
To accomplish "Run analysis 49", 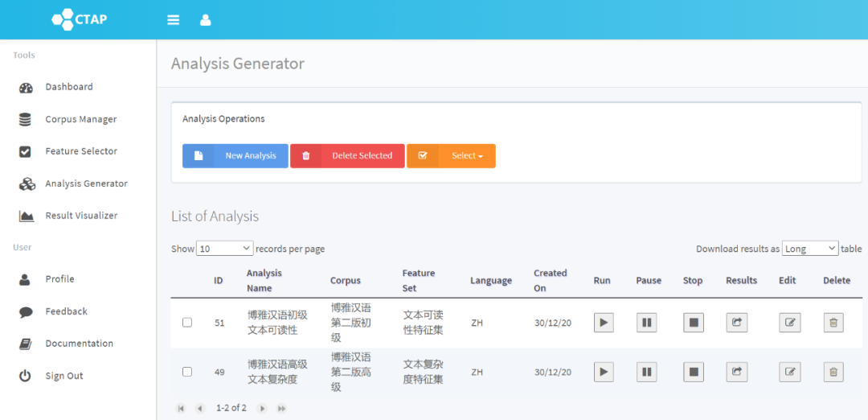I will click(604, 372).
